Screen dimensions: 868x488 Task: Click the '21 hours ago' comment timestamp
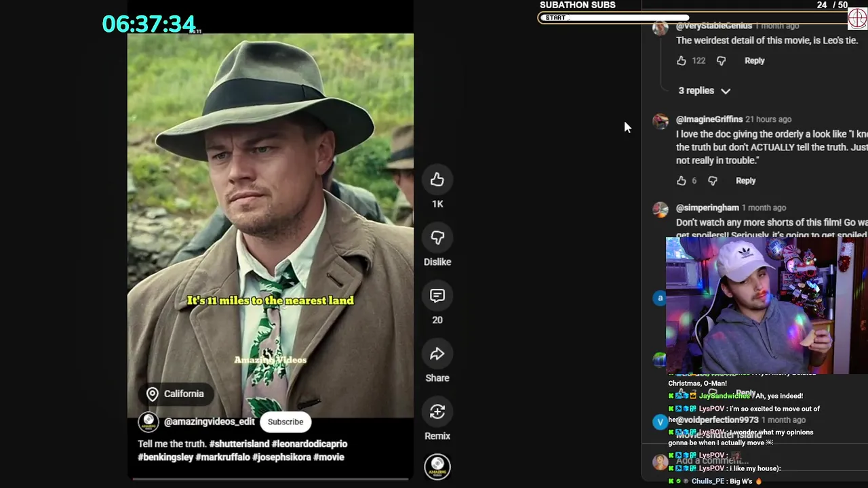768,119
